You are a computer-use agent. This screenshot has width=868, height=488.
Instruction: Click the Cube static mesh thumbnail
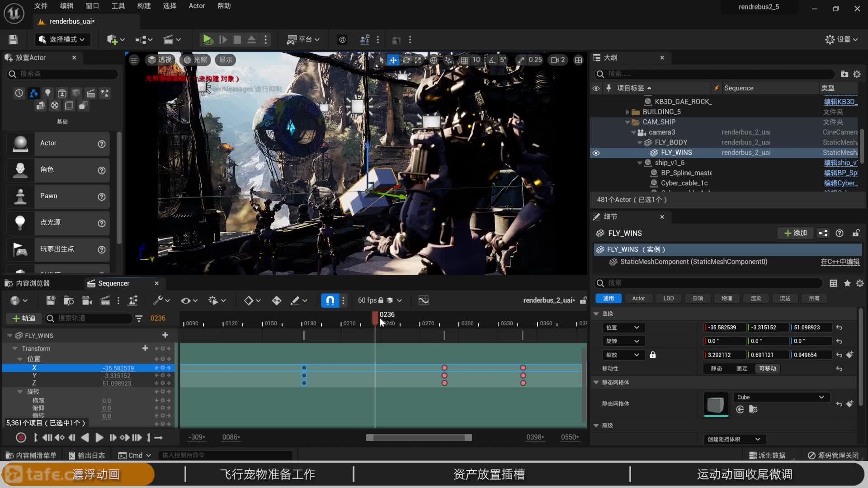tap(716, 404)
